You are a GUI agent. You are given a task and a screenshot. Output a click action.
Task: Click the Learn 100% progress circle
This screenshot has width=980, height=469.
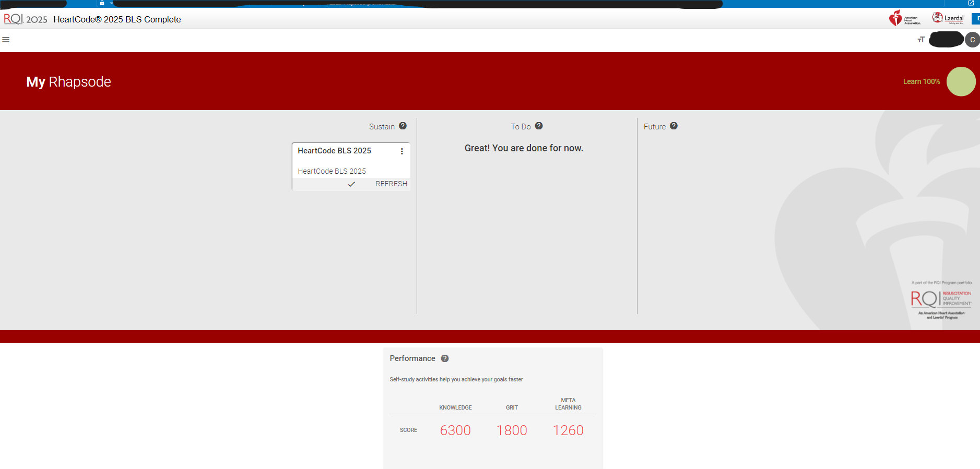[x=961, y=81]
